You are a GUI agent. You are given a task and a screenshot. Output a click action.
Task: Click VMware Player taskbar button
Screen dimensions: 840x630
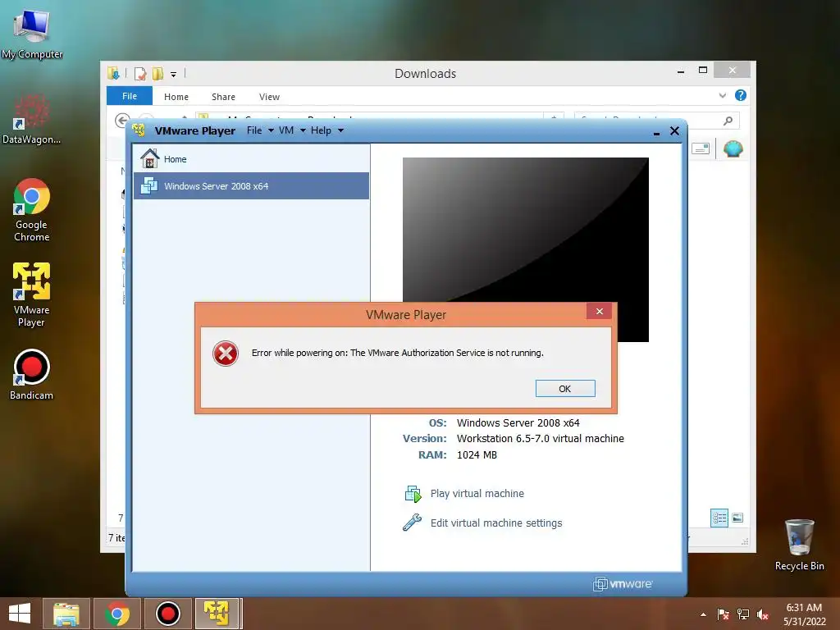pos(217,614)
